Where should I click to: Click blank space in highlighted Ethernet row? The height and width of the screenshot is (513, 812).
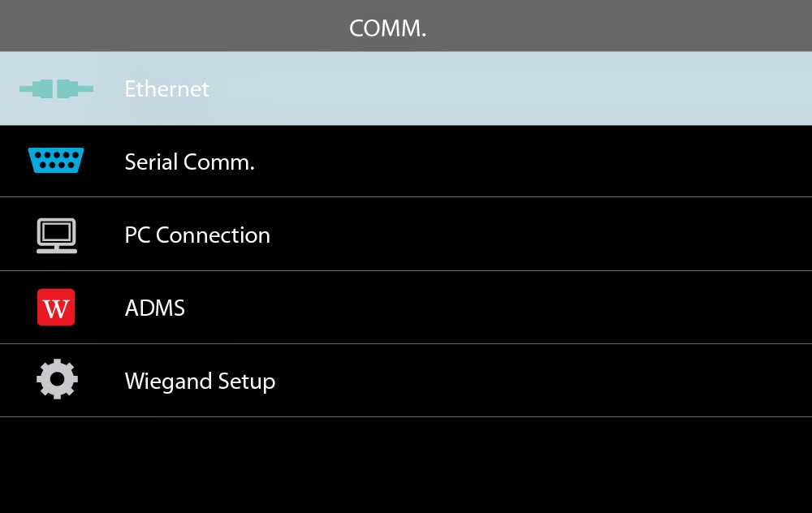coord(528,88)
